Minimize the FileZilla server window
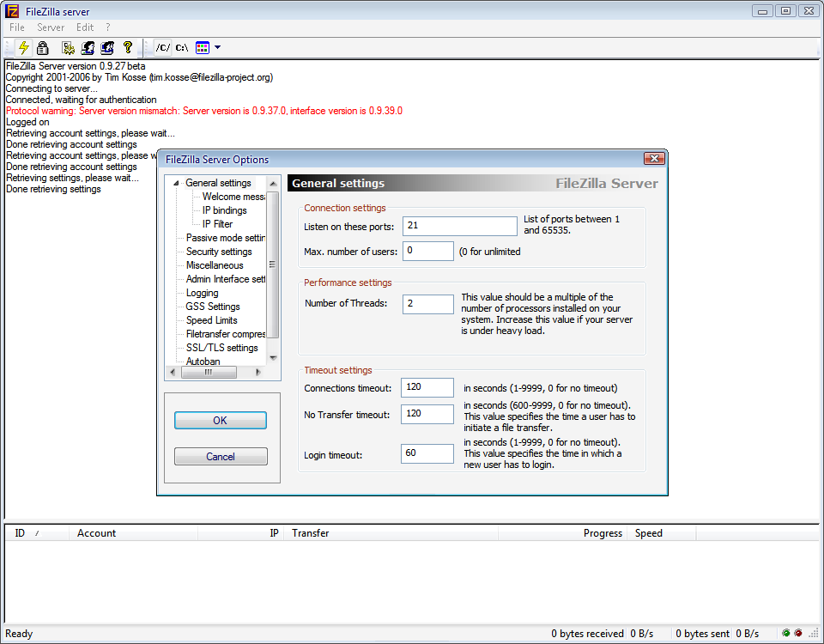Screen dimensions: 824x644 click(x=762, y=10)
